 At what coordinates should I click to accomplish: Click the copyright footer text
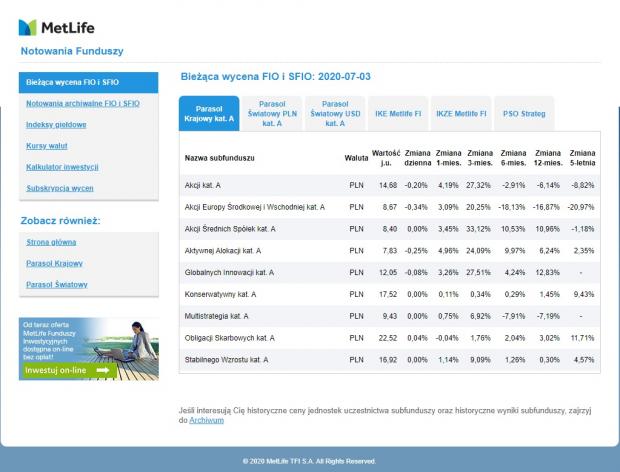pos(309,461)
